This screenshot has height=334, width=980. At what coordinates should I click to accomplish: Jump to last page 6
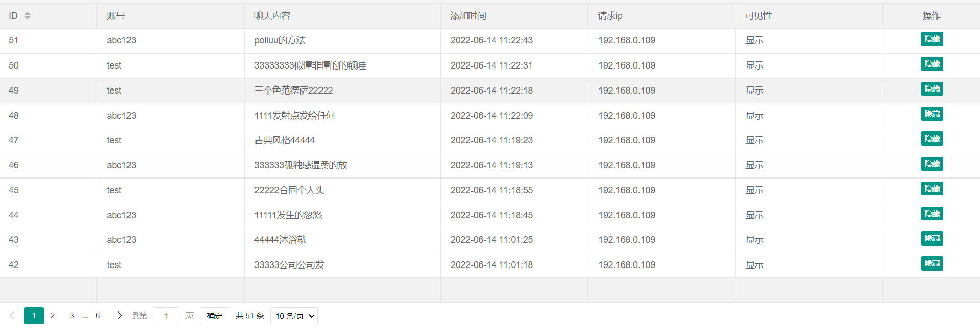pyautogui.click(x=98, y=316)
